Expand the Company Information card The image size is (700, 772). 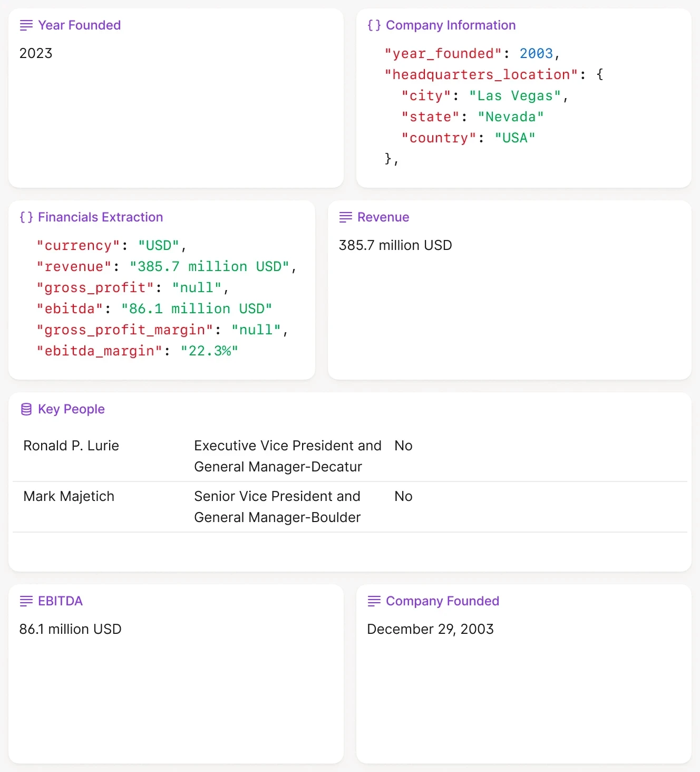pyautogui.click(x=450, y=25)
